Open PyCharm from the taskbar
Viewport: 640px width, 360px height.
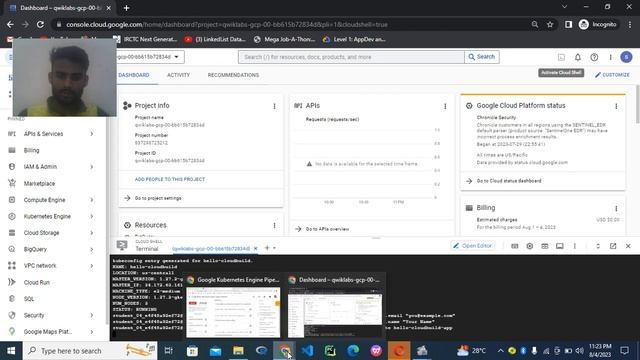(330, 351)
